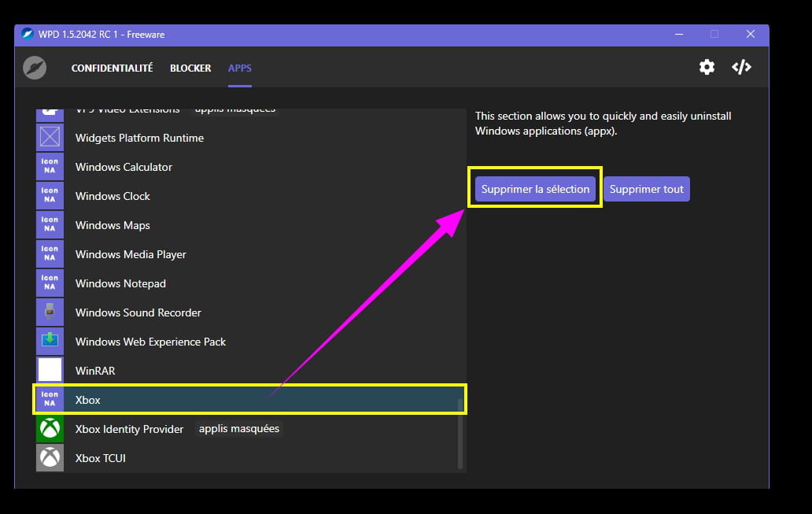
Task: Click Supprimer tout button
Action: 647,189
